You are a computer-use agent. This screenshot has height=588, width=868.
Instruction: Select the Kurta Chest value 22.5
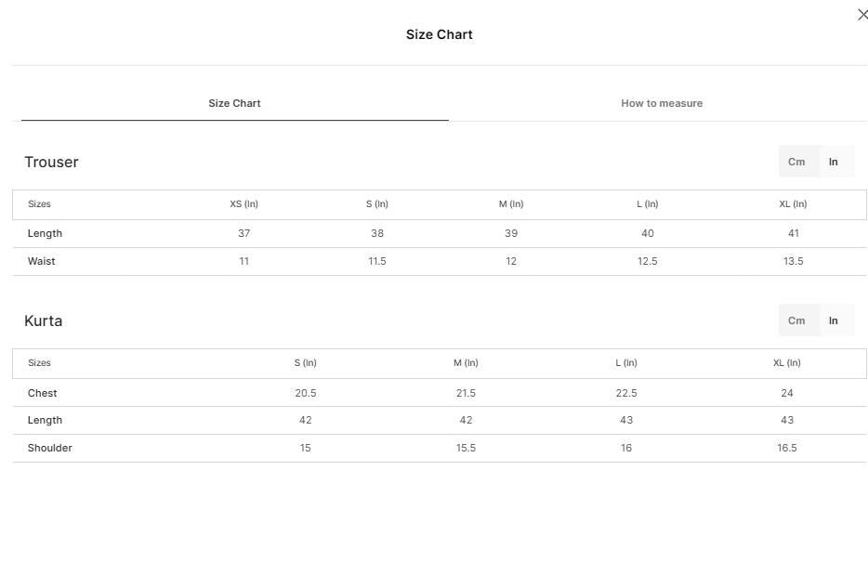click(626, 393)
